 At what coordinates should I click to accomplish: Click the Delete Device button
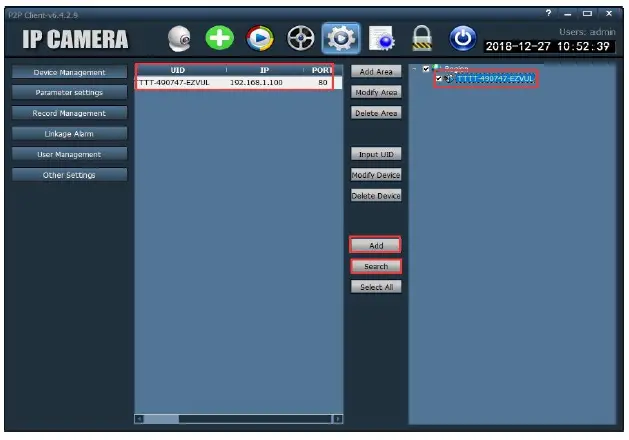click(376, 196)
